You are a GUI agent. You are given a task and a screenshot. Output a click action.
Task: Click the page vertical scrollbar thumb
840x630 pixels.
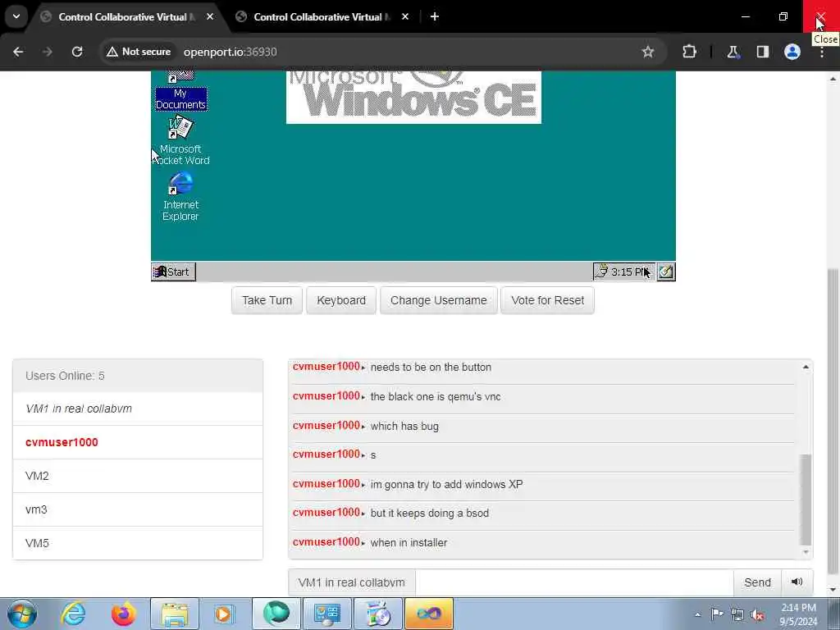pyautogui.click(x=833, y=422)
